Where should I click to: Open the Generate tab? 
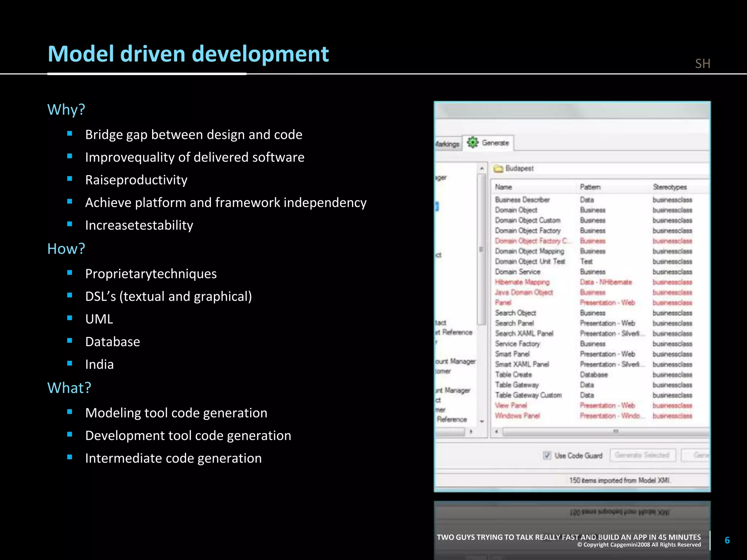click(x=489, y=143)
